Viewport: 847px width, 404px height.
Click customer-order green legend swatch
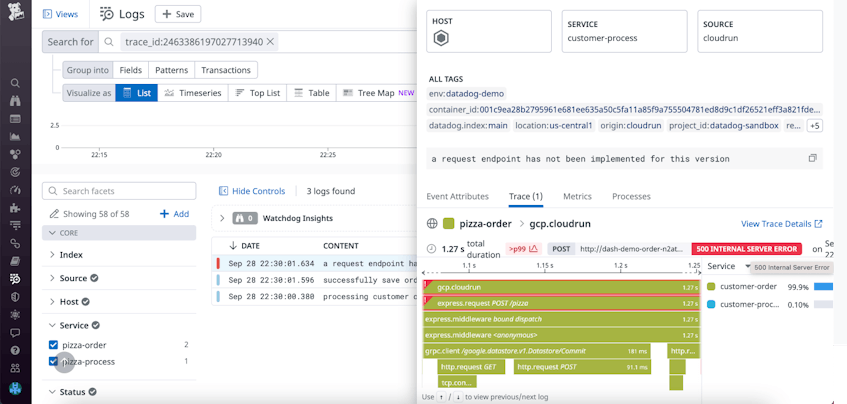(711, 286)
